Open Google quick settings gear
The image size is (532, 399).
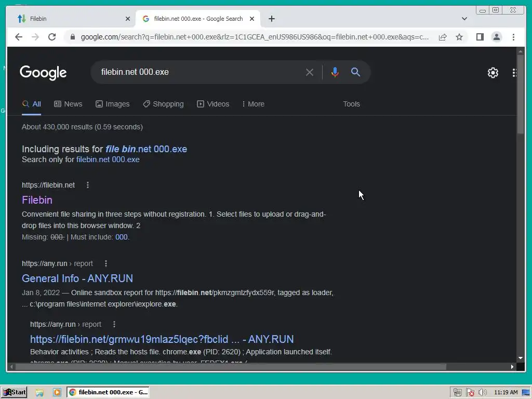[x=493, y=73]
